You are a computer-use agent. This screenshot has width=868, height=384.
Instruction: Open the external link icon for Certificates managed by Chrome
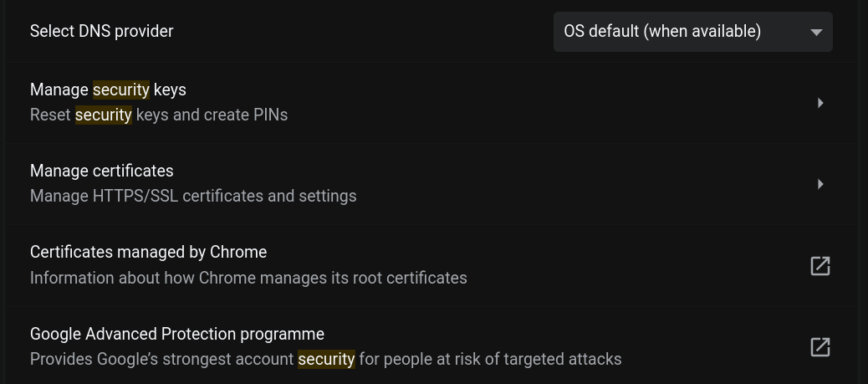tap(819, 266)
